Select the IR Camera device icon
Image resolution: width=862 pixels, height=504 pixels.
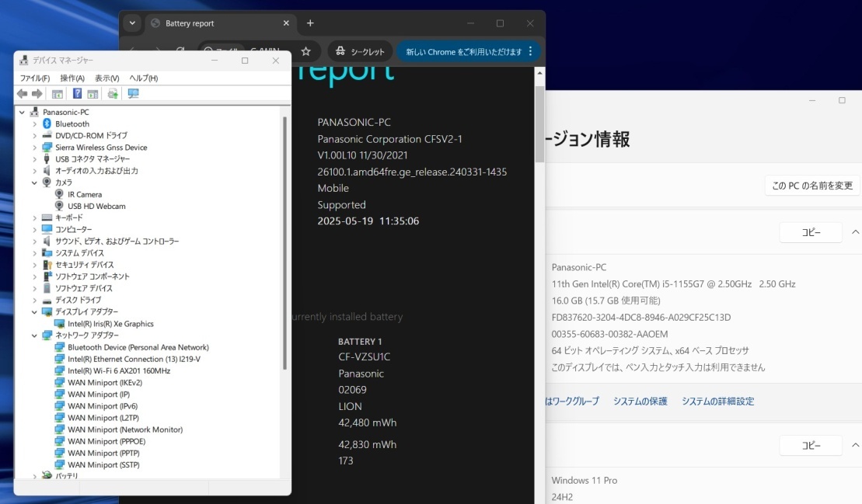(59, 194)
